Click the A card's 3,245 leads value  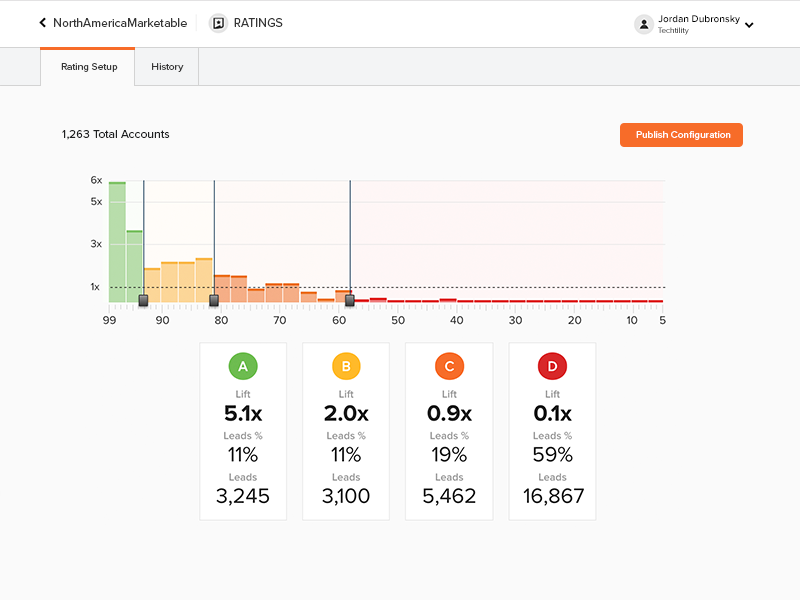click(243, 496)
